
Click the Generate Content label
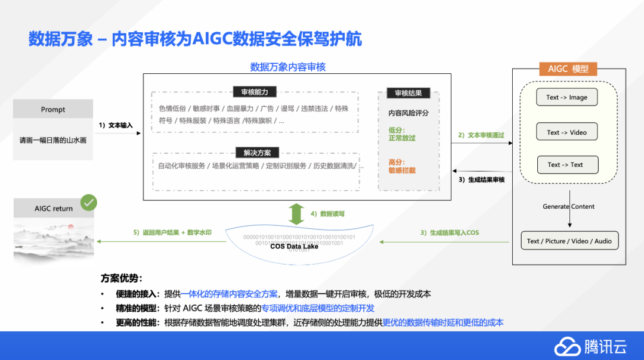click(568, 206)
